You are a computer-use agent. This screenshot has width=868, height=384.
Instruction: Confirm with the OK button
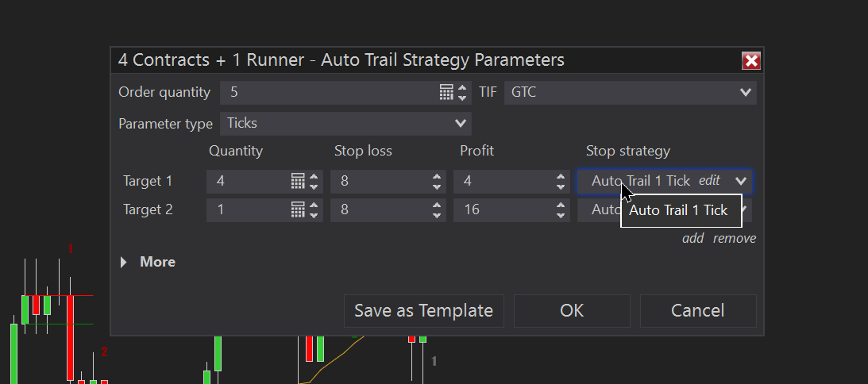click(x=572, y=311)
